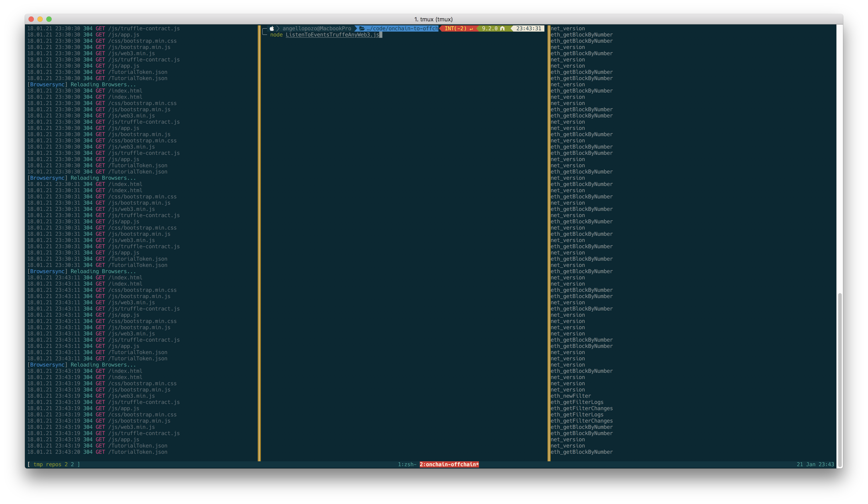Click the tmux session name tmp

[38, 464]
